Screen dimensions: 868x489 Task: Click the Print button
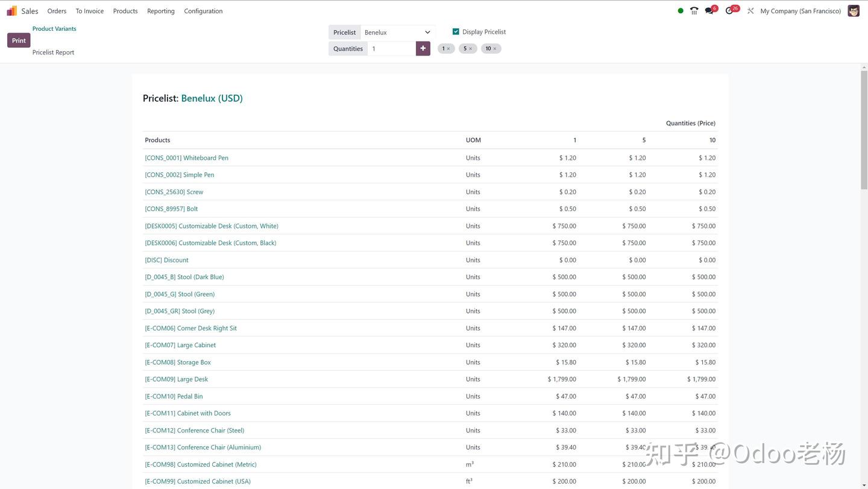point(19,40)
